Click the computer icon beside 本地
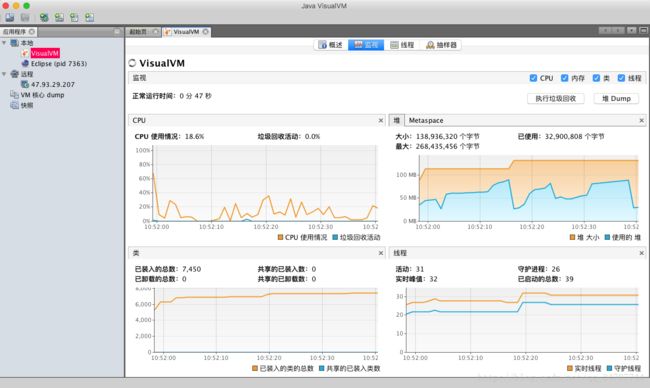The image size is (650, 388). coord(15,43)
